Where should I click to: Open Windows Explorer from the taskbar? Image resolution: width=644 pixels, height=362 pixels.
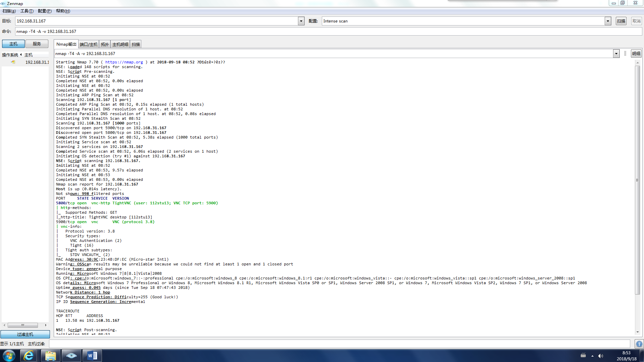click(x=50, y=356)
